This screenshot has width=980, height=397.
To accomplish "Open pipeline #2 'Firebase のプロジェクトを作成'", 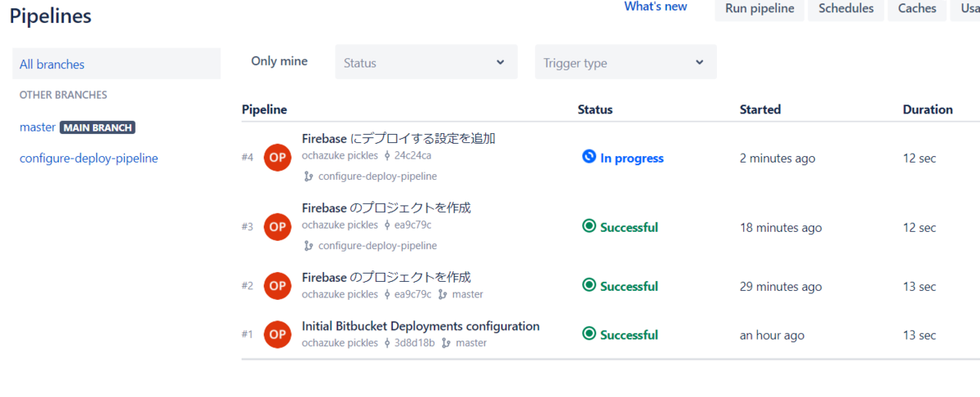I will 386,277.
